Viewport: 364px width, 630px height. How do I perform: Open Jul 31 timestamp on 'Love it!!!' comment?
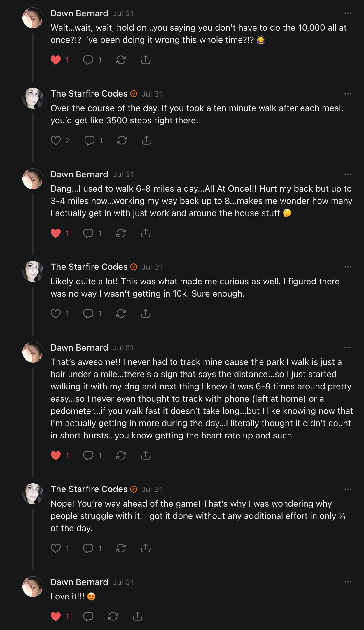(x=123, y=582)
